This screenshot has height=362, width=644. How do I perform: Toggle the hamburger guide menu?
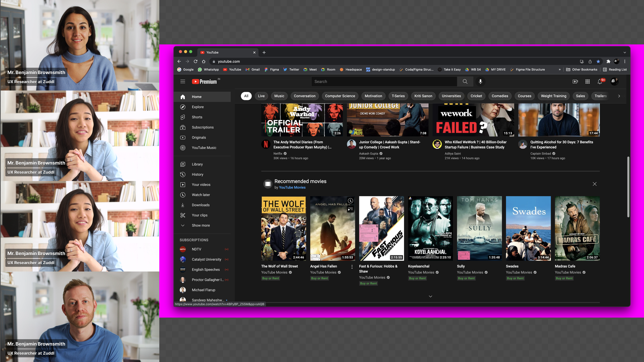183,81
